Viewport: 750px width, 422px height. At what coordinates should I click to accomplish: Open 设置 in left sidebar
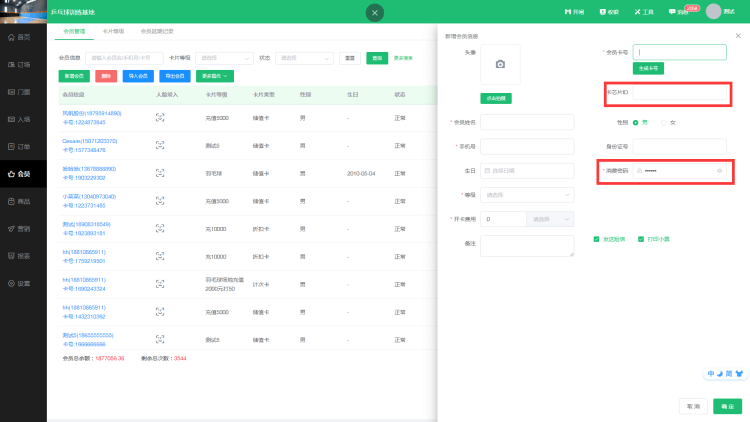click(x=22, y=283)
